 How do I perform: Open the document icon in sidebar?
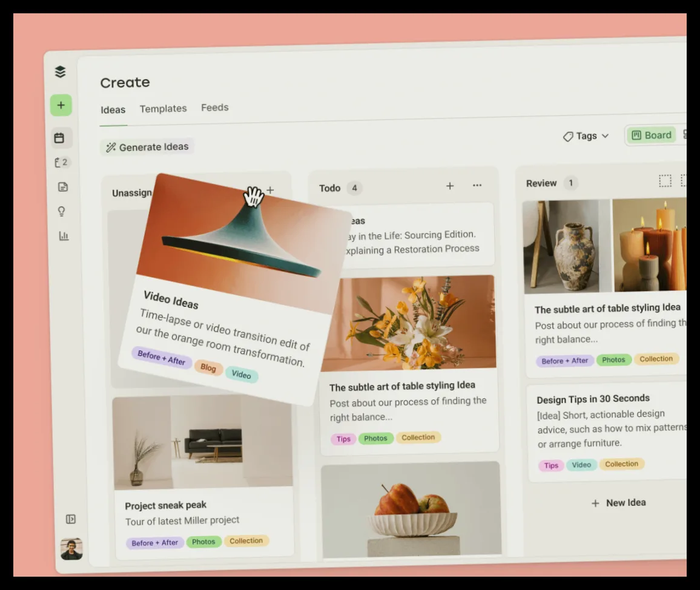click(x=63, y=186)
